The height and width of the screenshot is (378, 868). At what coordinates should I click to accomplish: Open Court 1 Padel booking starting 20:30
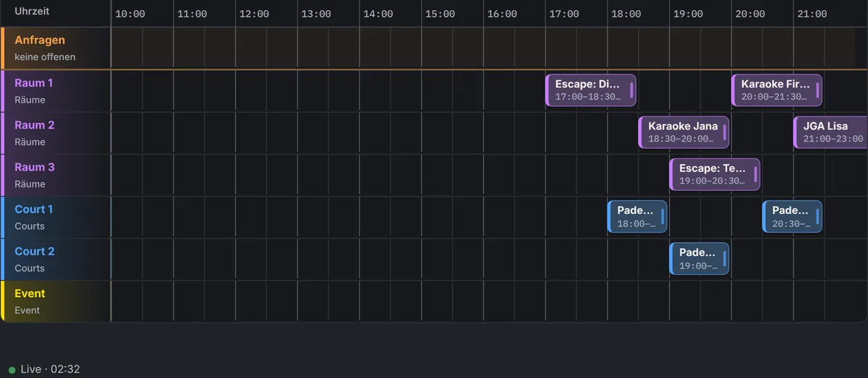pos(792,217)
